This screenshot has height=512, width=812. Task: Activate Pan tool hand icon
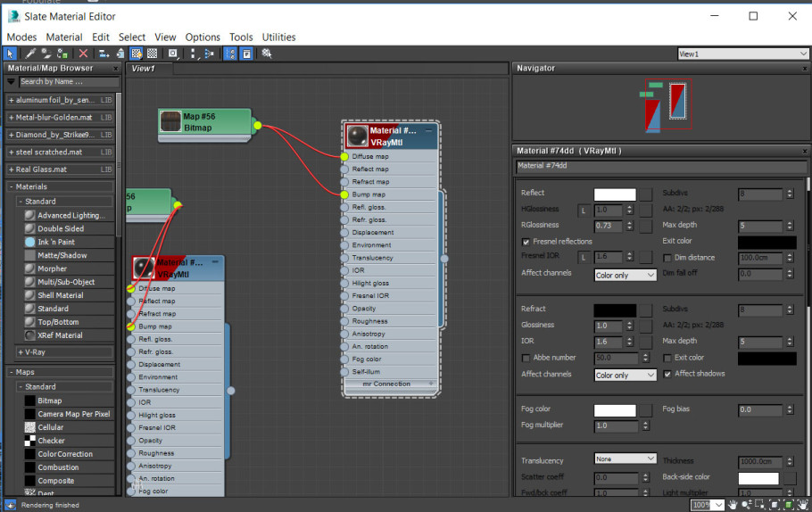733,505
